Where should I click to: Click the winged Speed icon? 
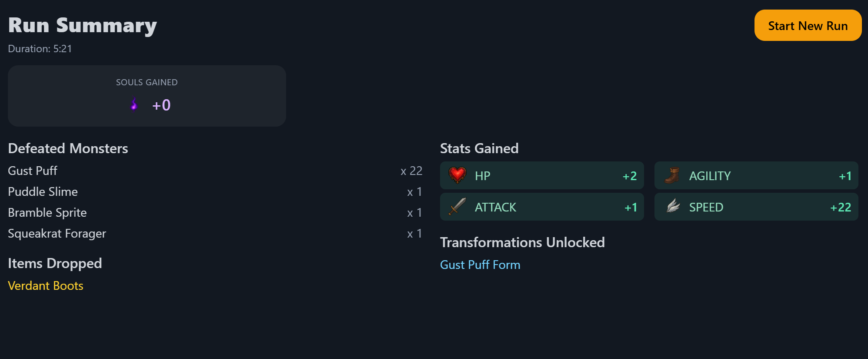coord(673,207)
